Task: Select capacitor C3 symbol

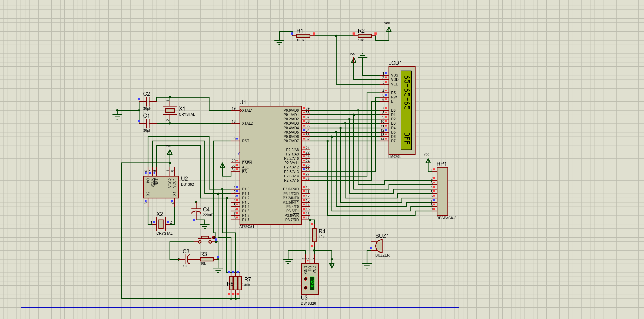Action: (x=187, y=259)
